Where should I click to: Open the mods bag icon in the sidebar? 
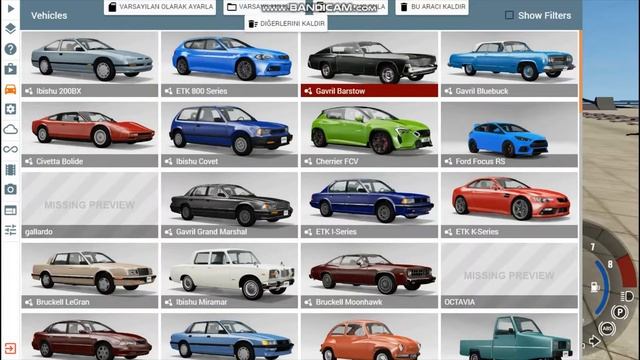[x=11, y=69]
